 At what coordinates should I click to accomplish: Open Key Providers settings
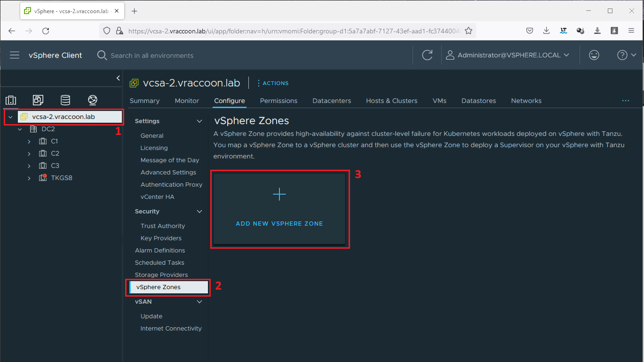click(x=161, y=238)
